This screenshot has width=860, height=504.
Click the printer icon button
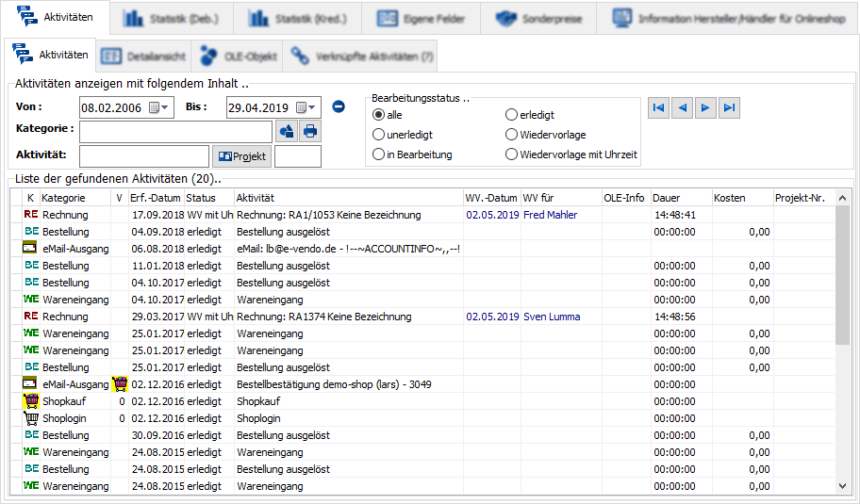click(x=310, y=132)
